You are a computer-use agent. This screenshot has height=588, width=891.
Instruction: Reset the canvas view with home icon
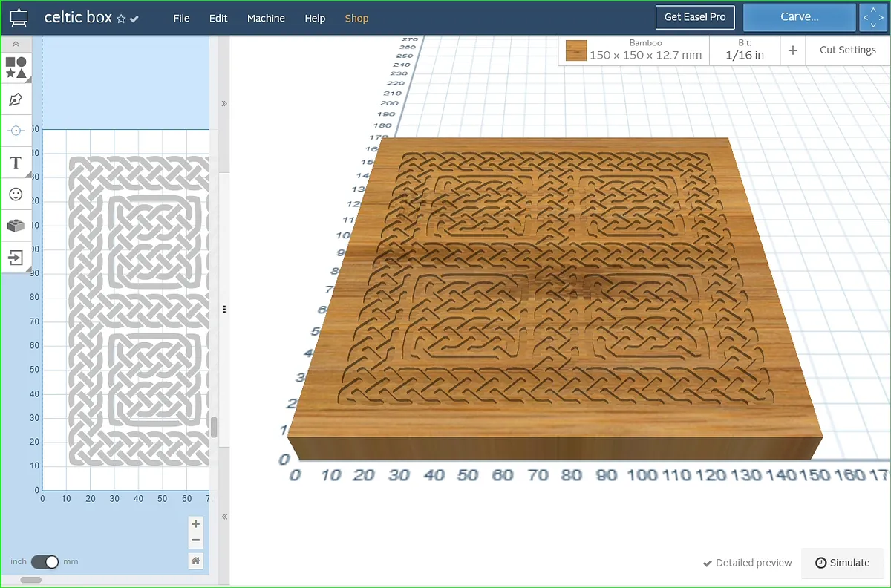tap(195, 561)
